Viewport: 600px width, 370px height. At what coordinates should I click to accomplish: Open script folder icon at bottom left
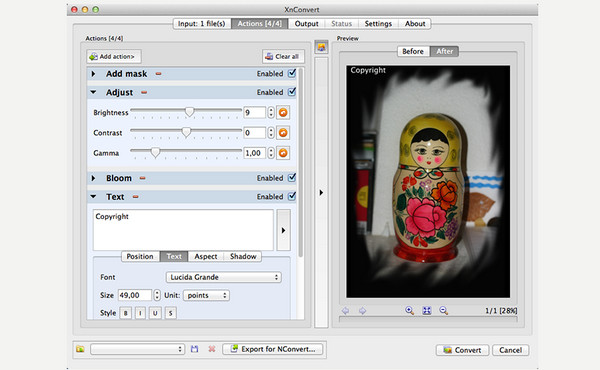80,349
